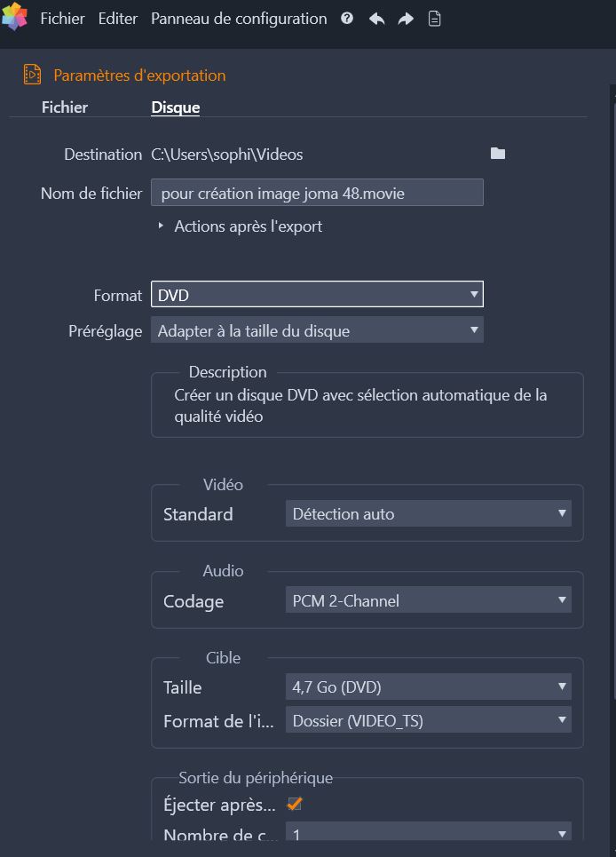
Task: Click the export settings film icon
Action: click(x=32, y=75)
